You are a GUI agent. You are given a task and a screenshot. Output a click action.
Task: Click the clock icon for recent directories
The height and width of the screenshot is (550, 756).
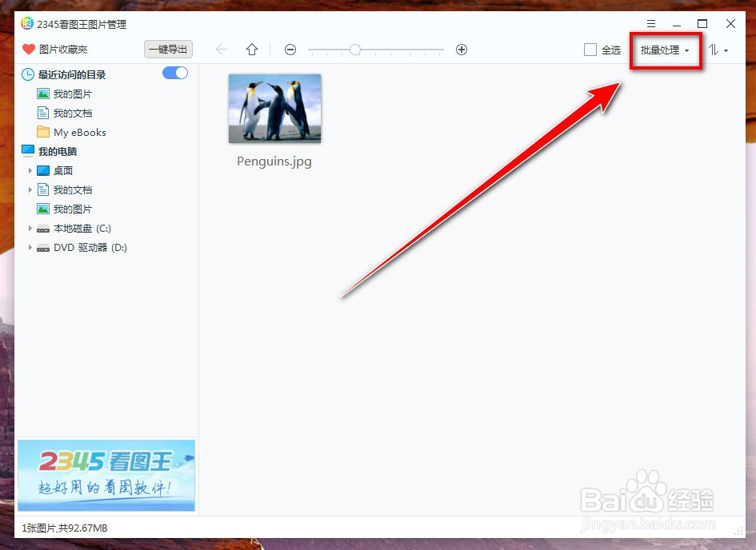[28, 74]
